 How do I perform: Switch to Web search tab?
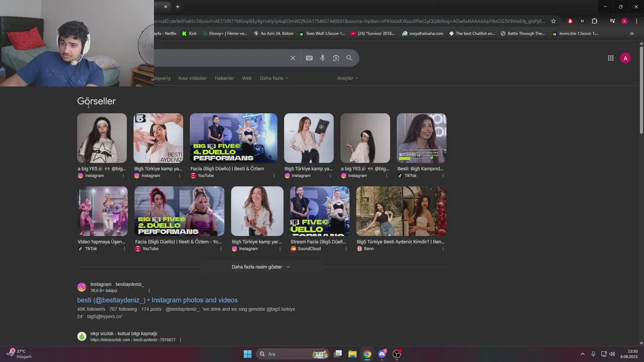(247, 78)
